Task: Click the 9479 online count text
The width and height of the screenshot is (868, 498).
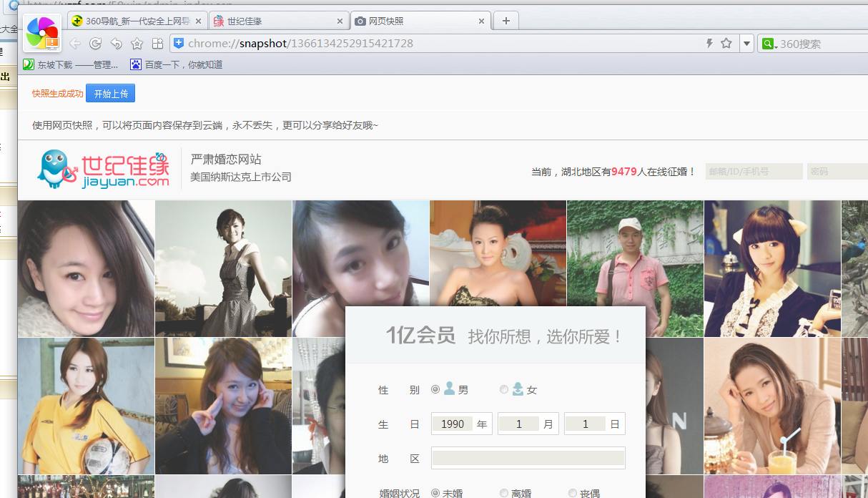Action: pos(624,172)
